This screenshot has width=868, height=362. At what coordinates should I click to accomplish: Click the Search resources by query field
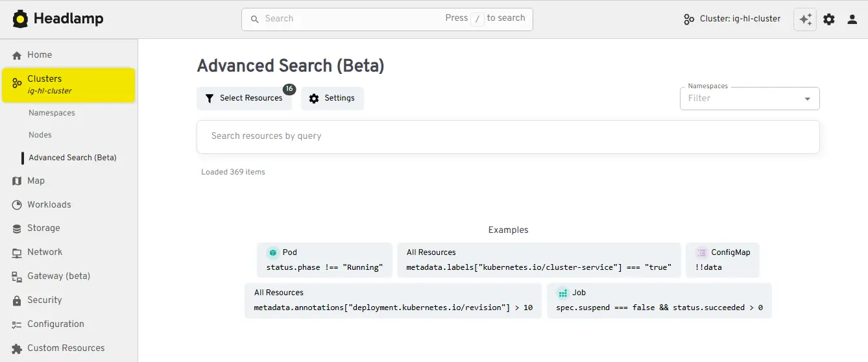click(507, 136)
